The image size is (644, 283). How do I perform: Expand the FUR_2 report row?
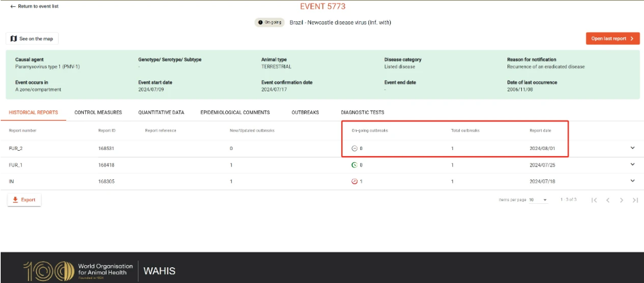pos(632,148)
